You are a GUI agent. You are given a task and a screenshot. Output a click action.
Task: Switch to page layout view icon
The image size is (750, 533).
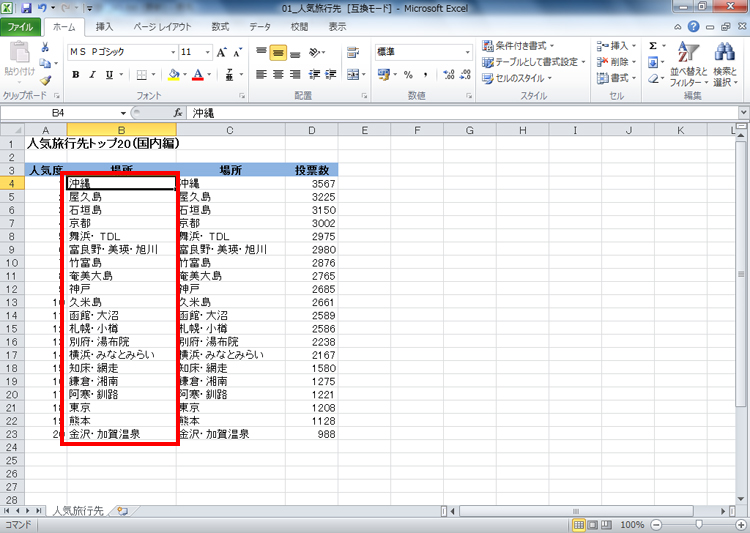pos(593,525)
